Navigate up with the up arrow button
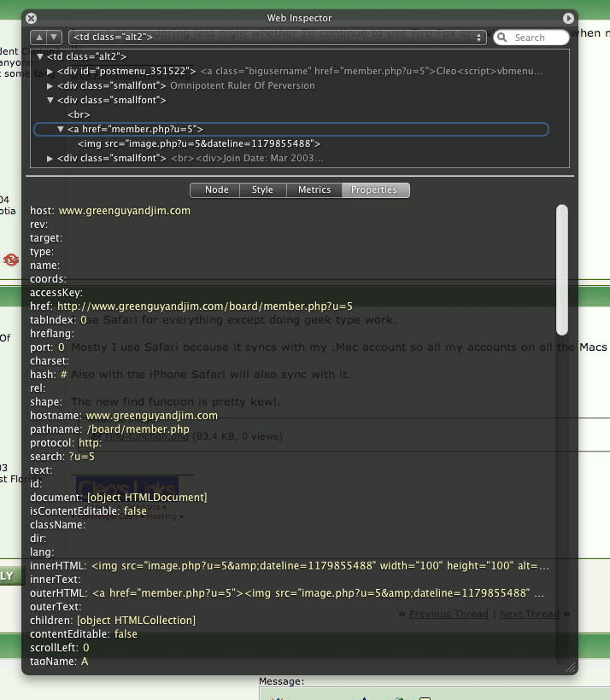Screen dimensions: 610x700 (x=38, y=38)
